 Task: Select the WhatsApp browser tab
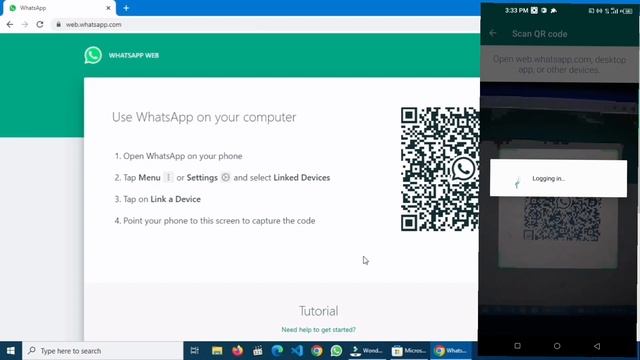click(x=59, y=8)
